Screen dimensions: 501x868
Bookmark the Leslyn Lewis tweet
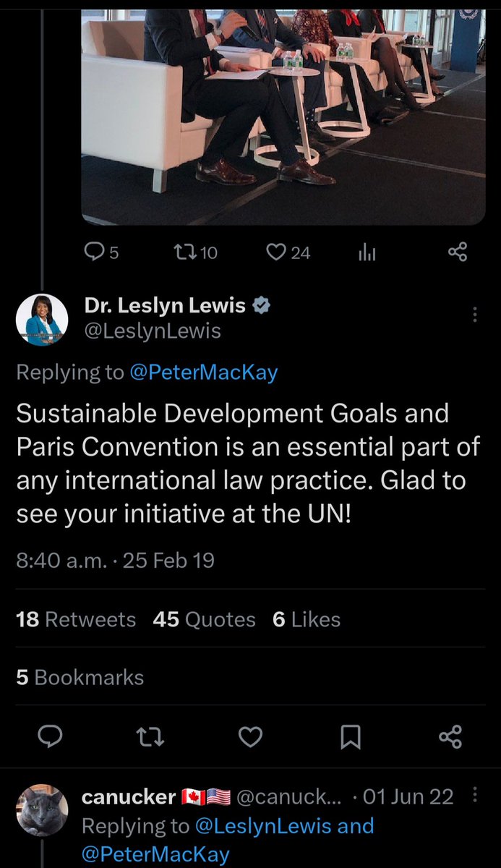coord(351,736)
